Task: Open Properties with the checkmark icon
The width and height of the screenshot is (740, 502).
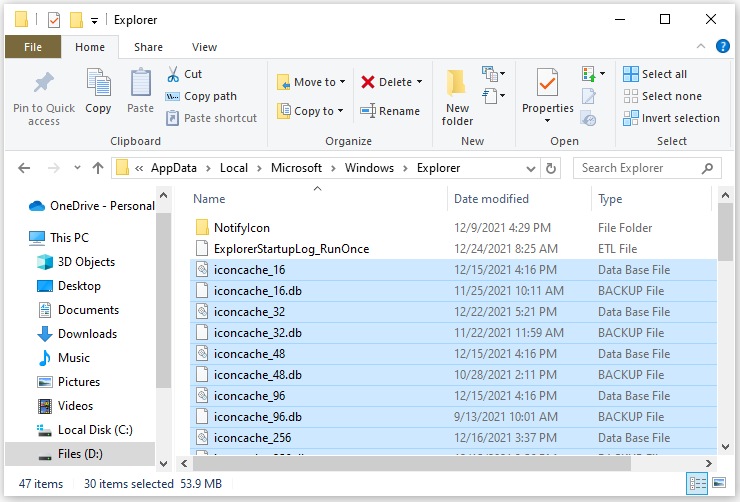Action: pos(547,83)
